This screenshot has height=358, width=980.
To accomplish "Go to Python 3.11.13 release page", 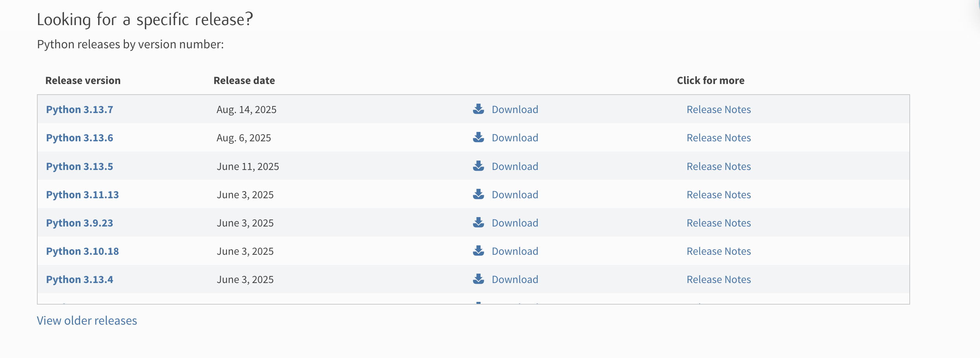I will (82, 195).
